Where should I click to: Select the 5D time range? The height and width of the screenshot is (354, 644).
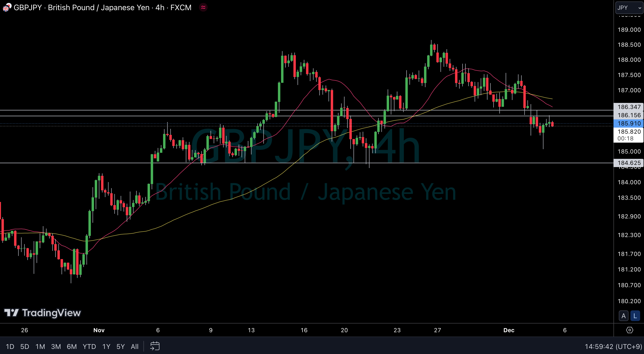[24, 346]
